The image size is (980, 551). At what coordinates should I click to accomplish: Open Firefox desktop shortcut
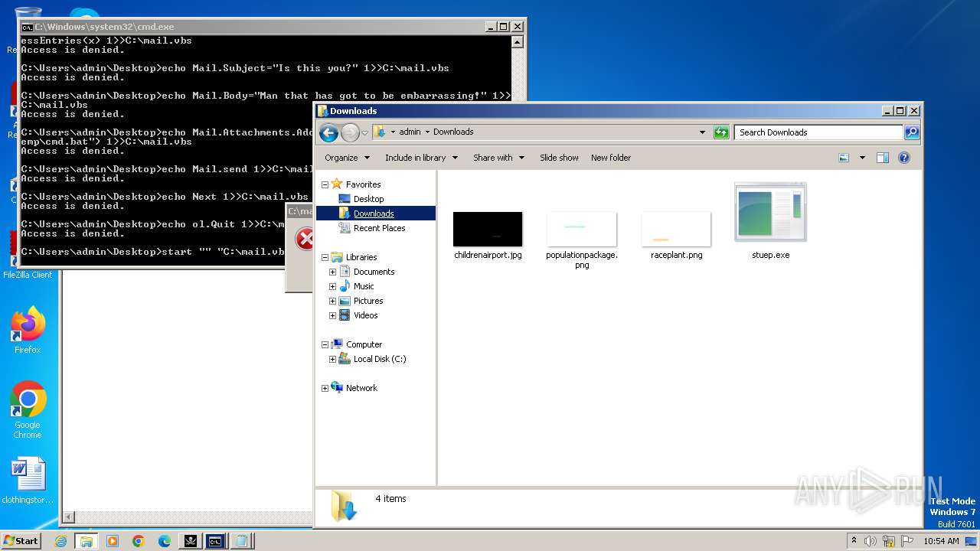(28, 331)
